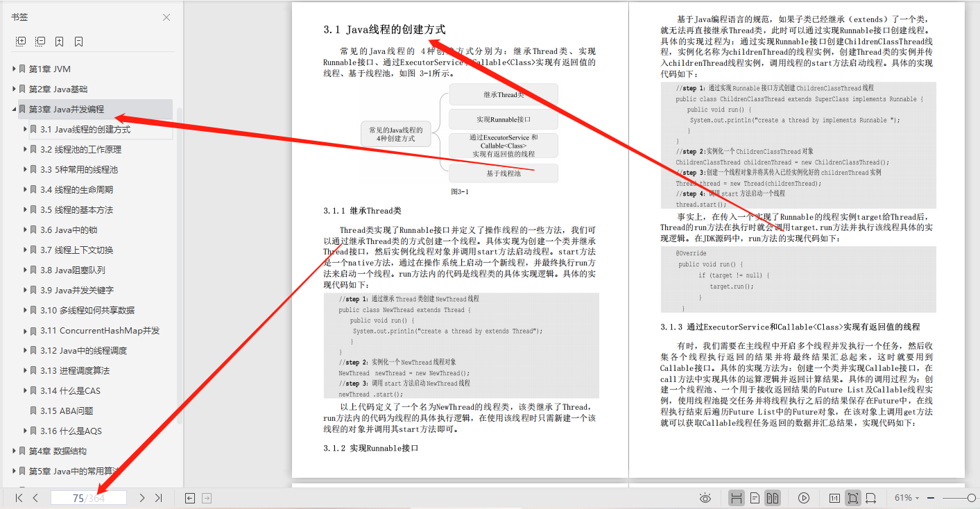The image size is (980, 509).
Task: Select bookmark 第3章 Java并发编程
Action: [x=67, y=110]
